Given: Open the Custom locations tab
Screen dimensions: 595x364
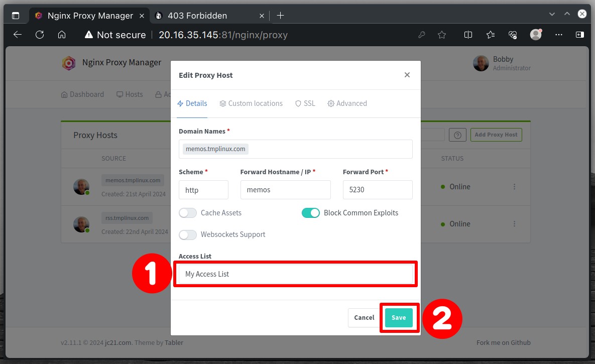Looking at the screenshot, I should tap(251, 103).
